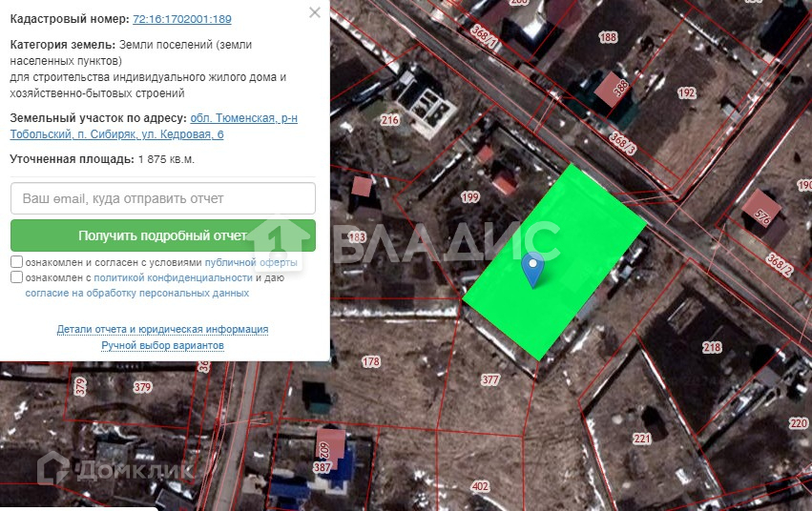Image resolution: width=812 pixels, height=511 pixels.
Task: Select parcel labeled 199 on map
Action: point(470,197)
